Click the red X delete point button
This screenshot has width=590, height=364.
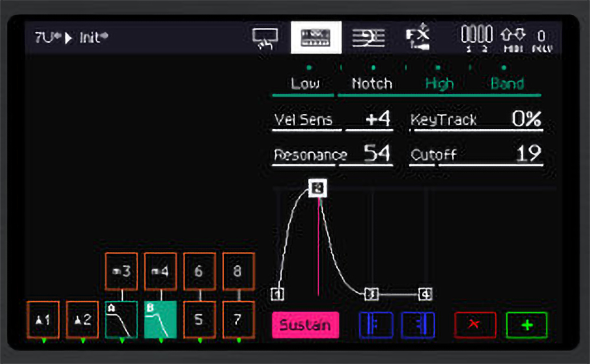pos(475,325)
